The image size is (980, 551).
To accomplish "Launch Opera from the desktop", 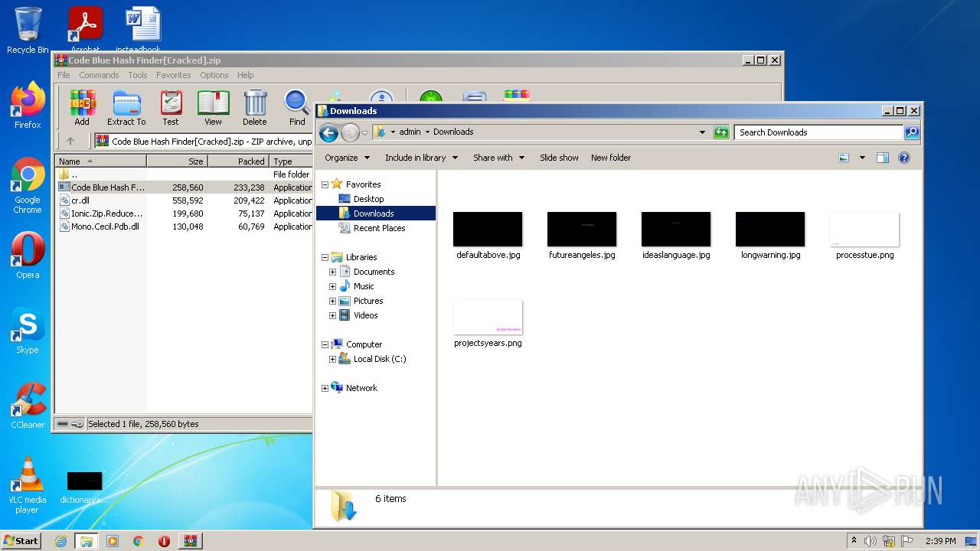I will (x=28, y=256).
